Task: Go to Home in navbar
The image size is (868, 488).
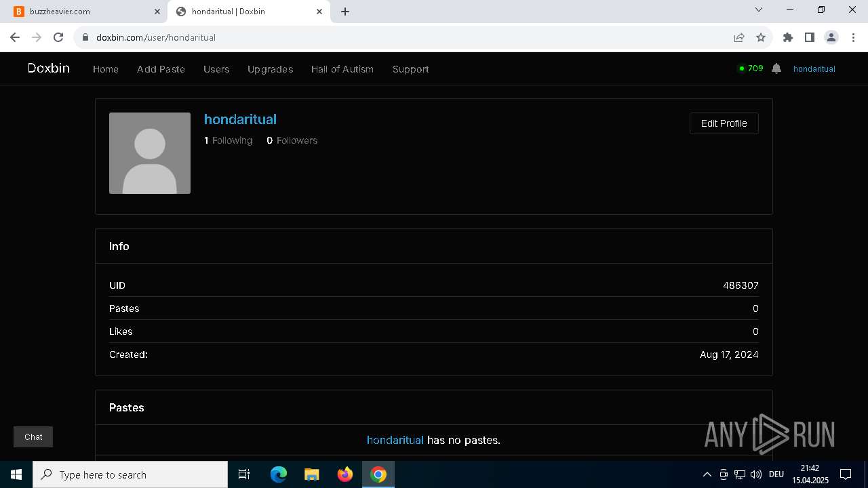Action: point(106,69)
